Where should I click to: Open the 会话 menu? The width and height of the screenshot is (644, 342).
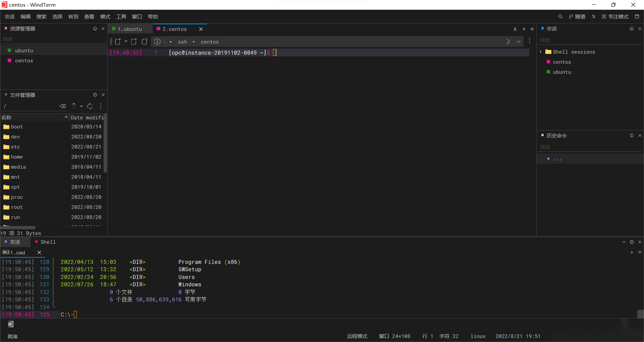(9, 16)
